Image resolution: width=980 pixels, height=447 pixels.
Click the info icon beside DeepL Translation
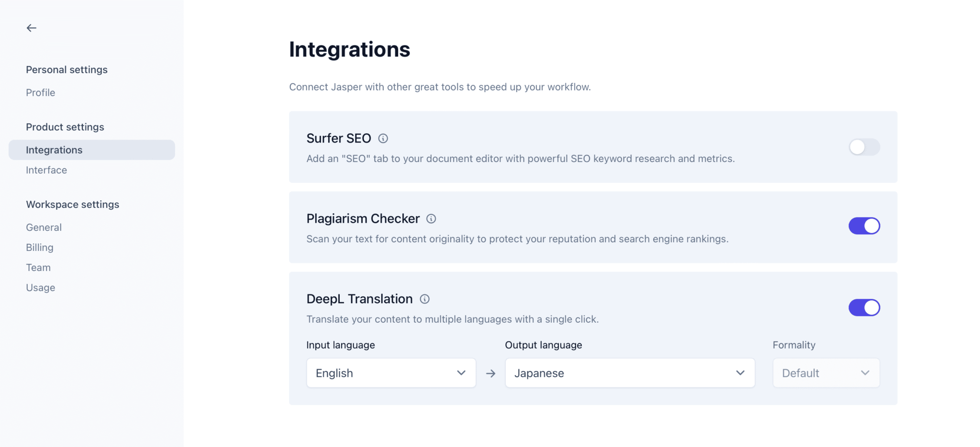[x=424, y=299]
